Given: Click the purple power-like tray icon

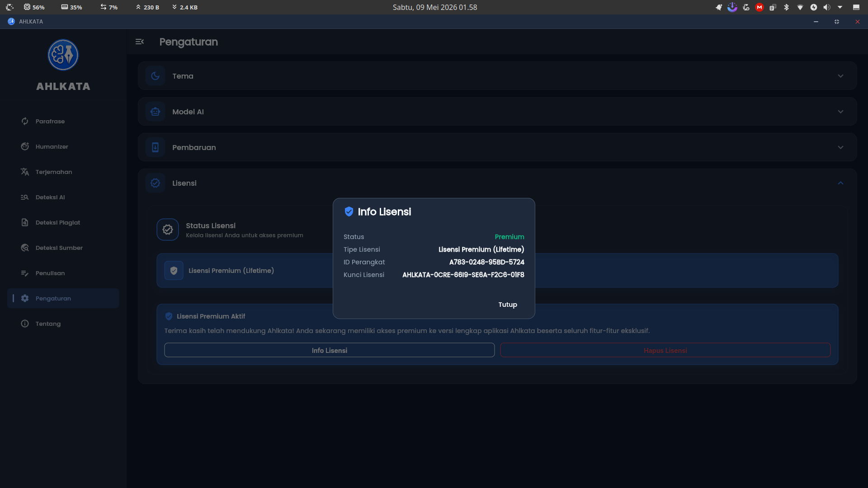Looking at the screenshot, I should tap(732, 7).
